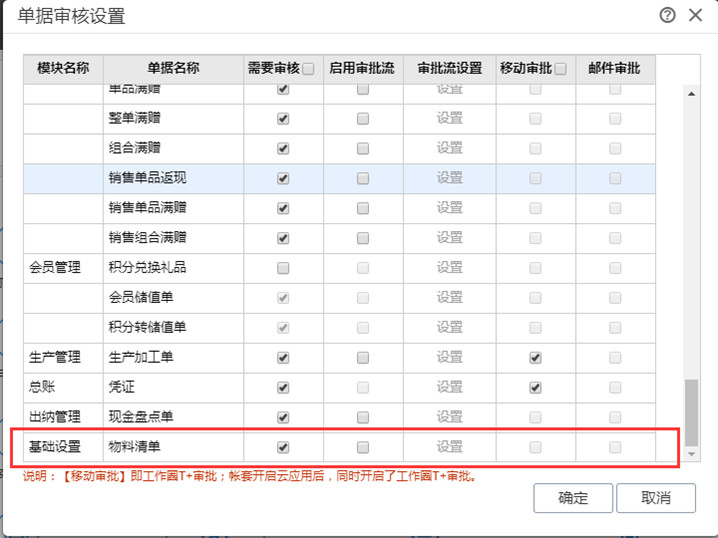Click 设置 link in 生产加工单 row
The image size is (718, 538).
pos(449,358)
